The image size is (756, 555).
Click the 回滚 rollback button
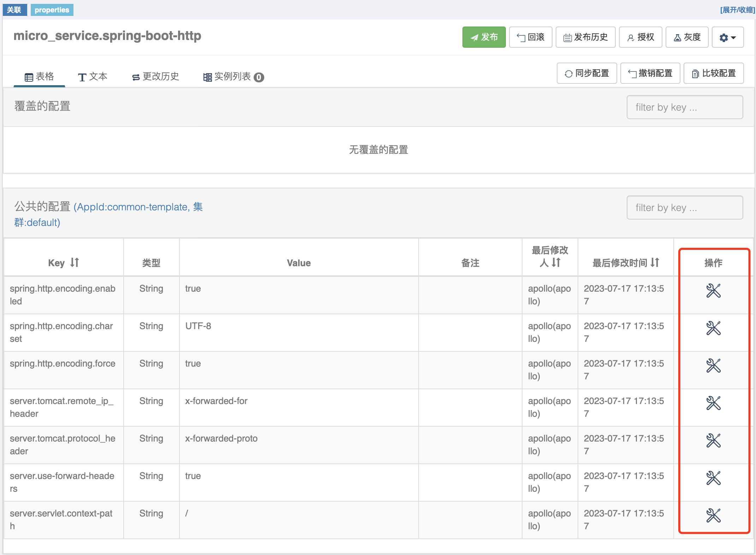pyautogui.click(x=530, y=37)
